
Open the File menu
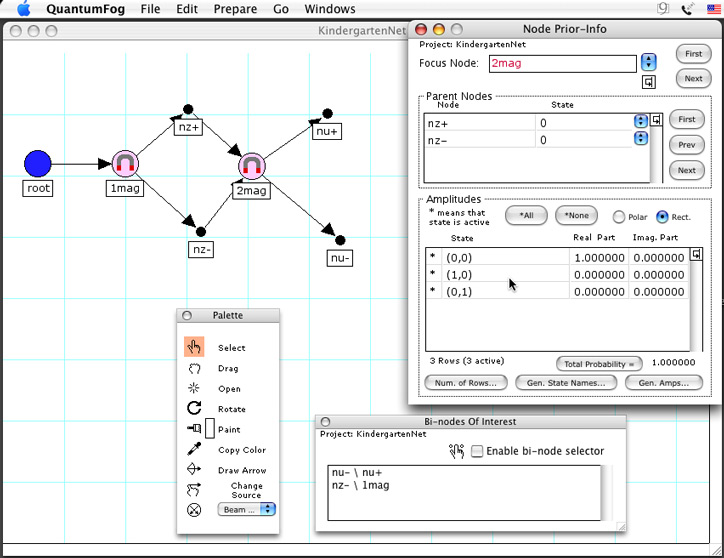point(150,9)
